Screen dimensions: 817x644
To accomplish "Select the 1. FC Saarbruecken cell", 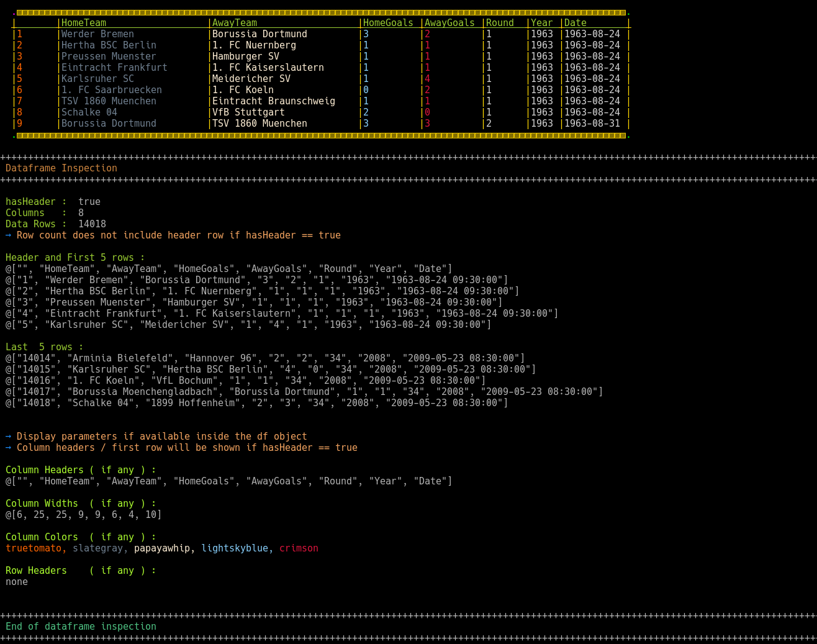I will 112,90.
